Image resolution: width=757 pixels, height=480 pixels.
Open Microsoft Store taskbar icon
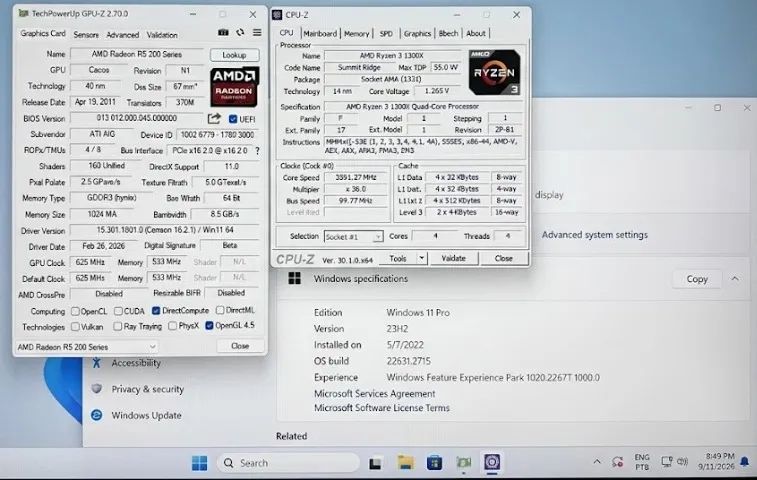(434, 463)
